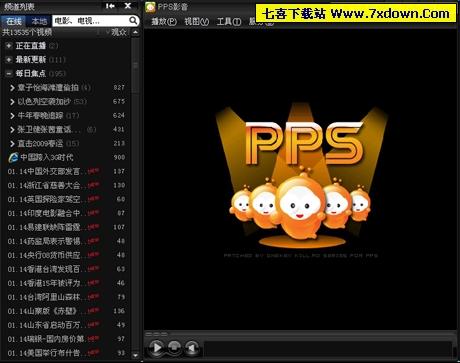460x363 pixels.
Task: Expand the 张卫健张茜童话 folder
Action: (x=12, y=130)
